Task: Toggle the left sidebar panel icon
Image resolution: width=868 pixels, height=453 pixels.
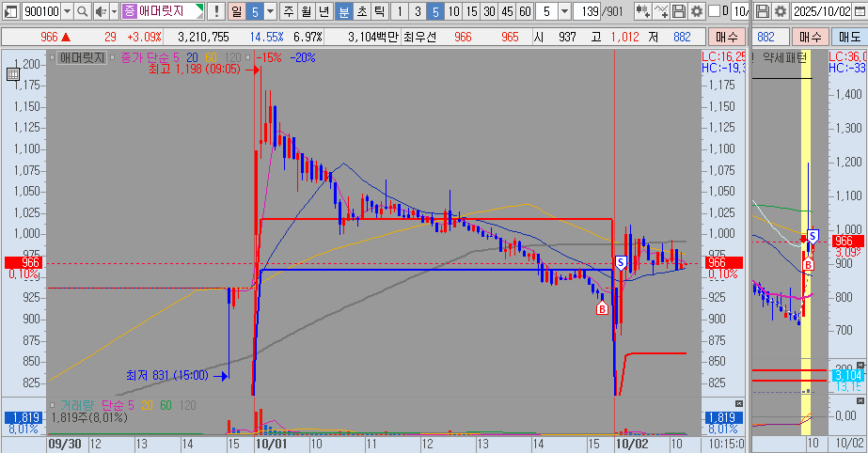Action: tap(11, 11)
